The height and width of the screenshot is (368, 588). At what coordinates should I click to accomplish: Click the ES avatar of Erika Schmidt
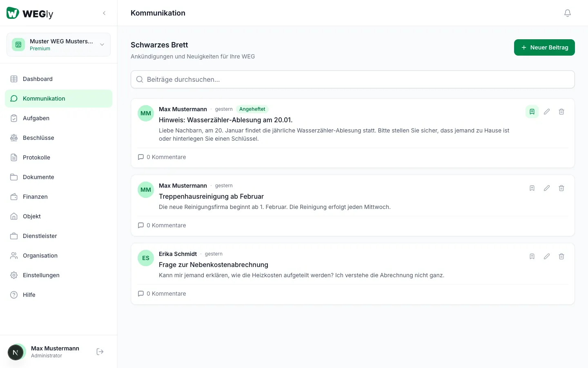(146, 258)
